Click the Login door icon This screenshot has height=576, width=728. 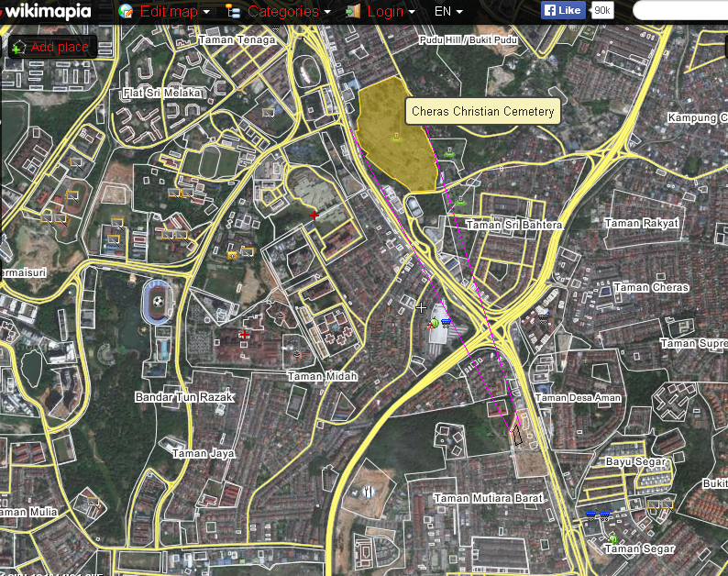(353, 12)
